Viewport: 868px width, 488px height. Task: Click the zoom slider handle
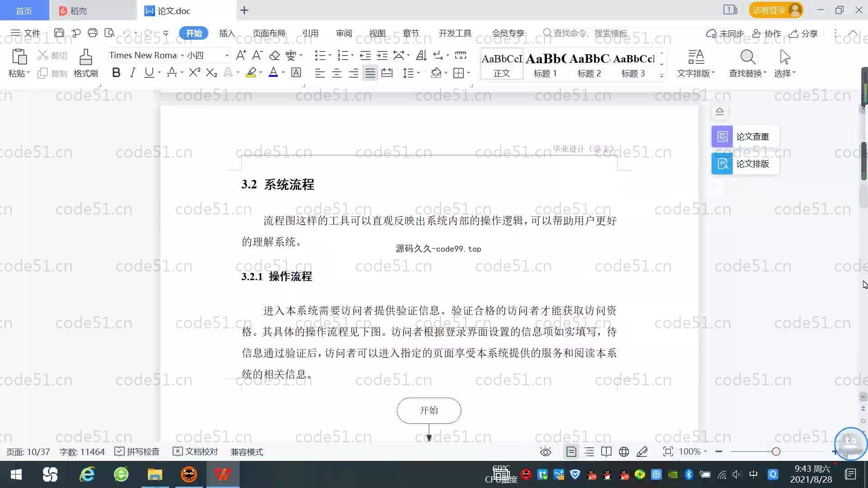776,452
